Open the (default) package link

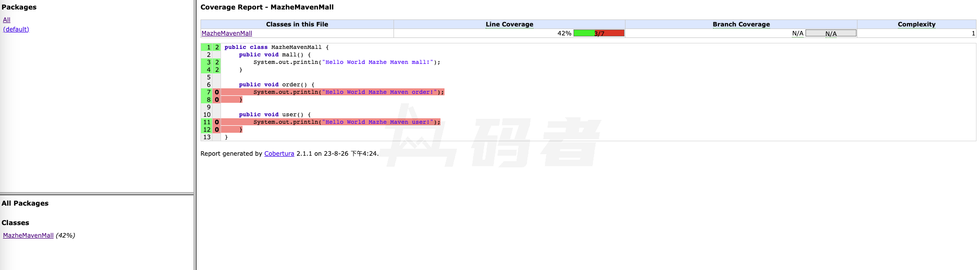click(x=16, y=29)
